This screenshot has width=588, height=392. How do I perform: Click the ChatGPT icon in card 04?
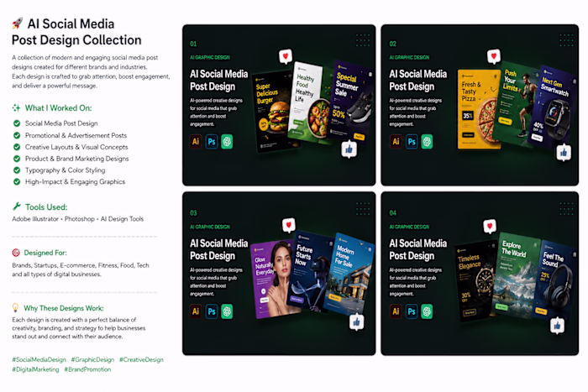tap(427, 311)
